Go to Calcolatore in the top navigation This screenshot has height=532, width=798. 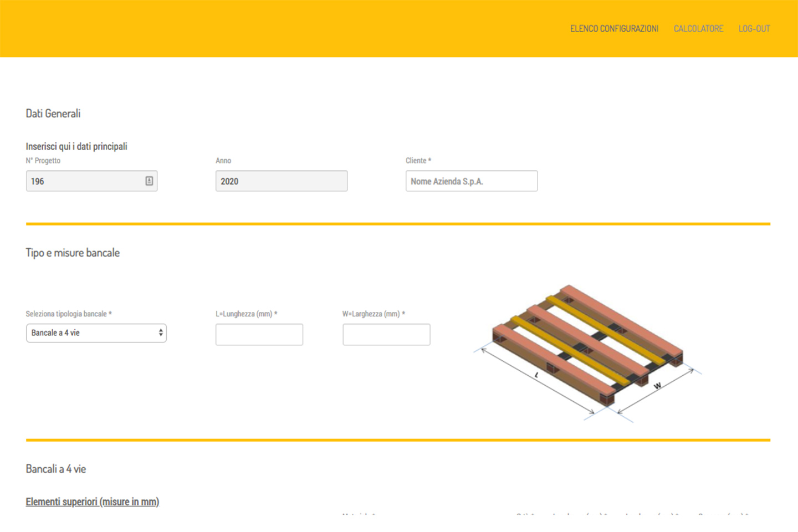tap(698, 29)
